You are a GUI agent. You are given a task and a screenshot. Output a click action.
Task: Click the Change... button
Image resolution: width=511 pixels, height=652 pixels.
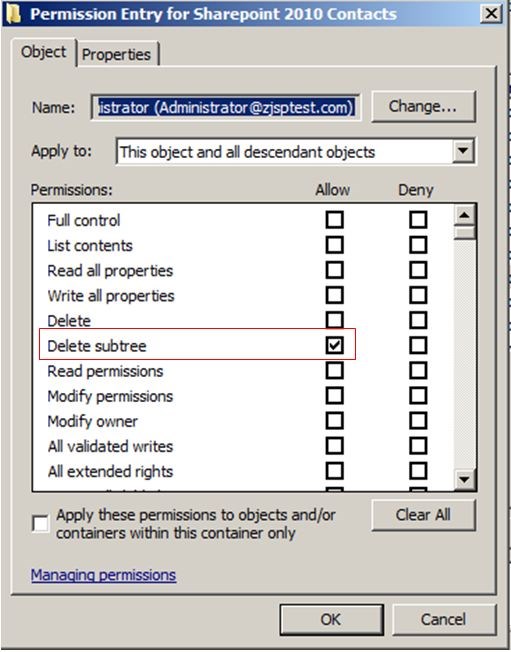pos(423,106)
